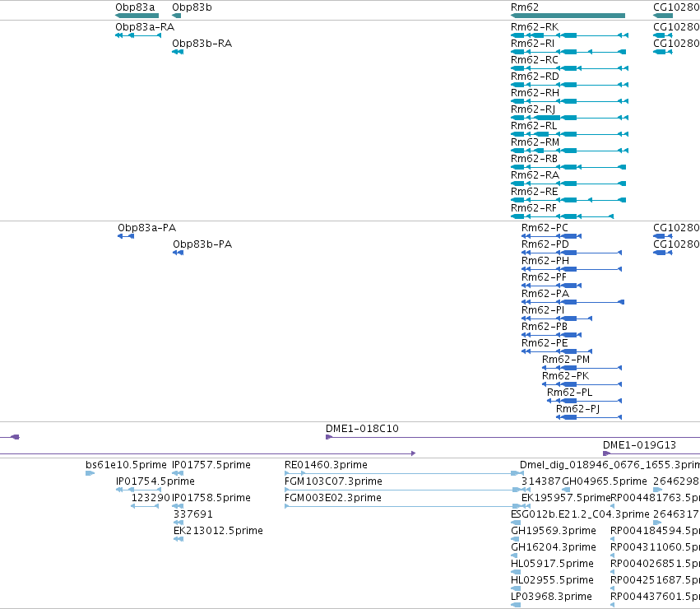This screenshot has width=700, height=609.
Task: Select the Obp83b gene label
Action: [192, 7]
